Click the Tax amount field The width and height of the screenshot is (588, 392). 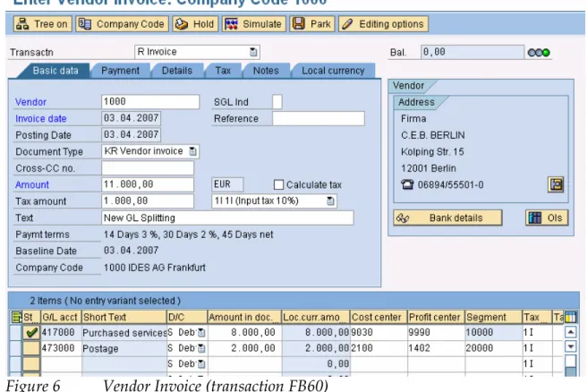[148, 201]
